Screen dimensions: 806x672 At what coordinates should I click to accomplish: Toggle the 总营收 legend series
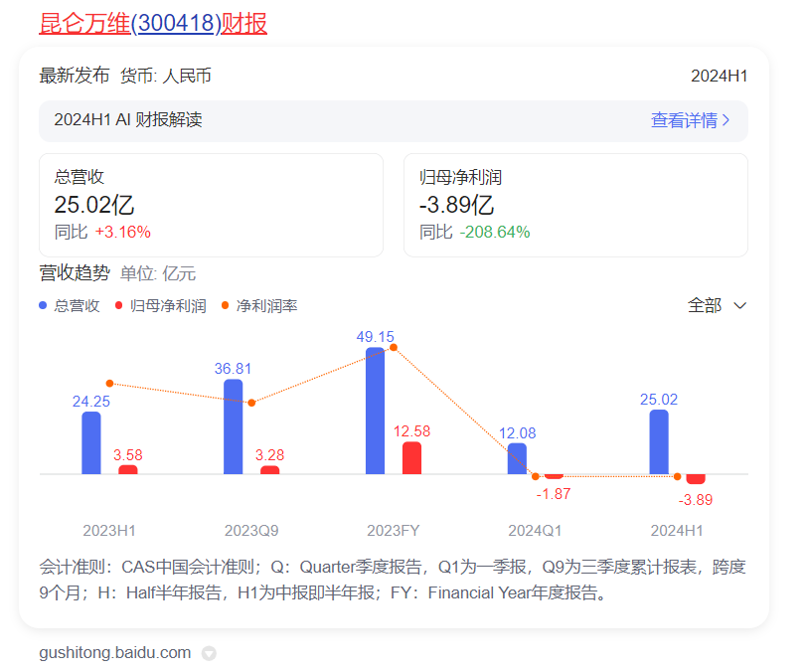tap(70, 306)
